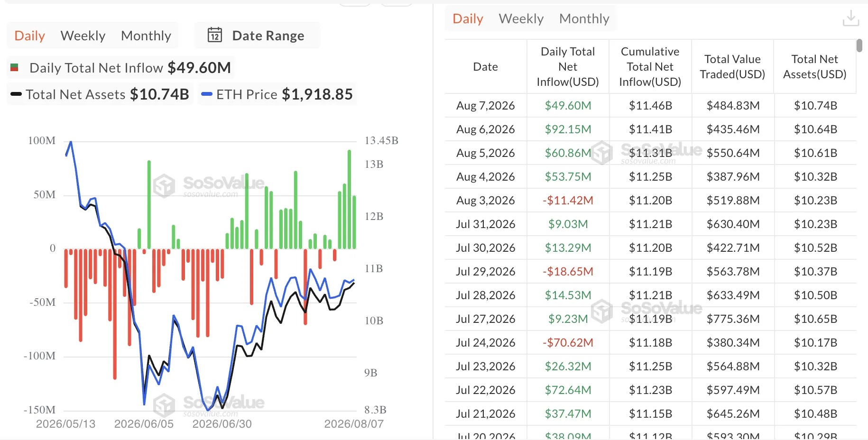Select the Jul 28,2026 date cell
Image resolution: width=868 pixels, height=440 pixels.
coord(486,295)
